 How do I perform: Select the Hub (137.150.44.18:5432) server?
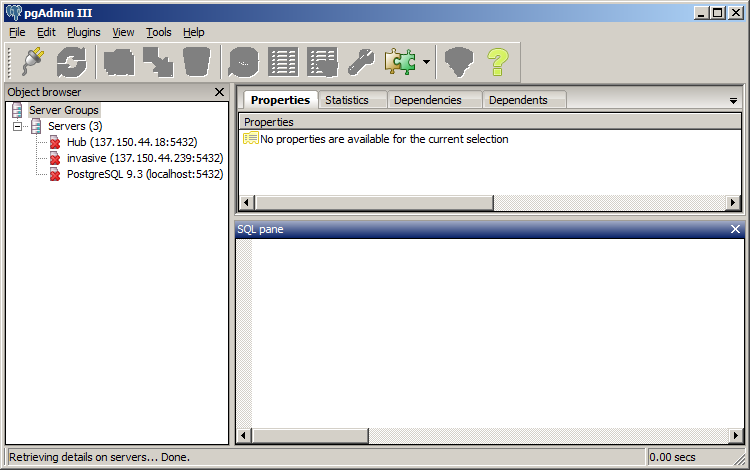(131, 142)
